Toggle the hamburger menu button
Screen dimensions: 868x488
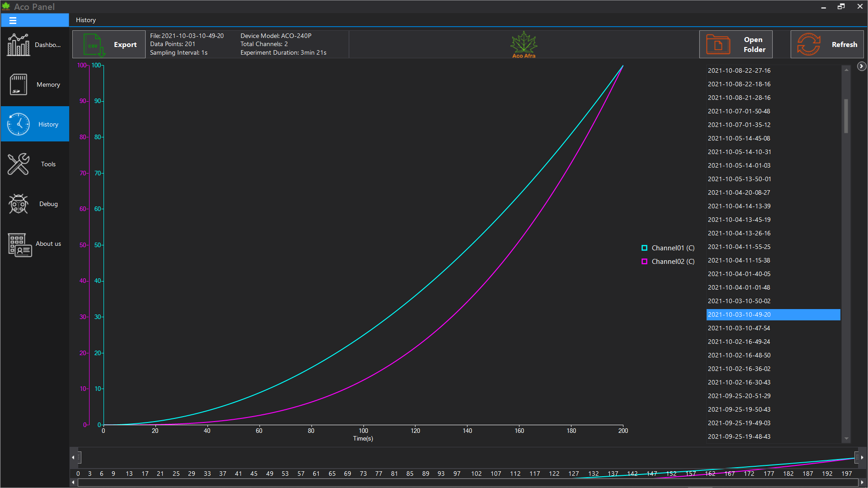(x=13, y=20)
